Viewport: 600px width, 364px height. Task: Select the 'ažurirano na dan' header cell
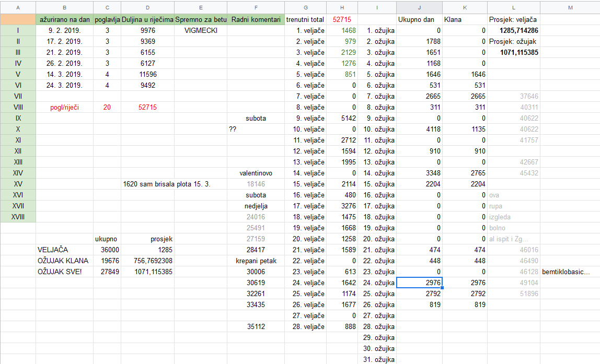click(x=64, y=19)
